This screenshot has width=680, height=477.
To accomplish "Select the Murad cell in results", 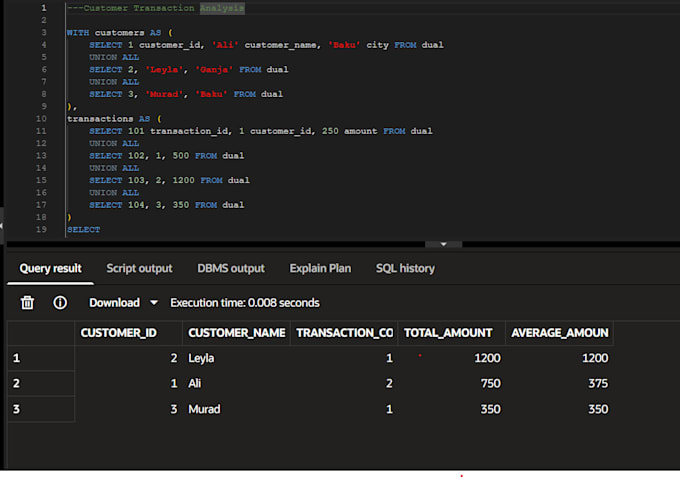I will pyautogui.click(x=236, y=409).
